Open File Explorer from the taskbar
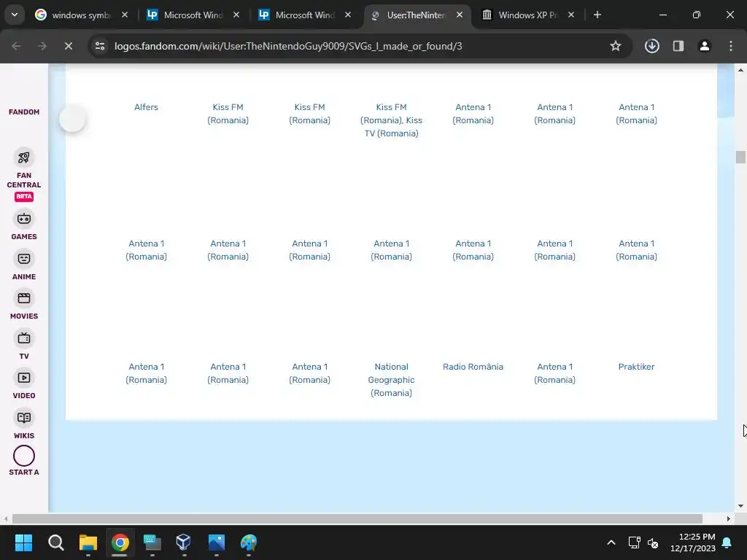 pyautogui.click(x=88, y=542)
